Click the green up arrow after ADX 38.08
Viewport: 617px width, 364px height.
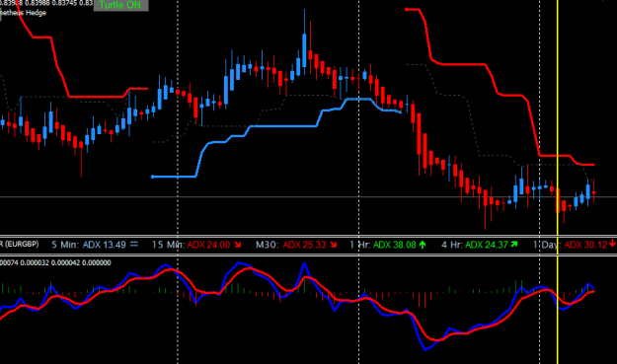click(x=423, y=245)
